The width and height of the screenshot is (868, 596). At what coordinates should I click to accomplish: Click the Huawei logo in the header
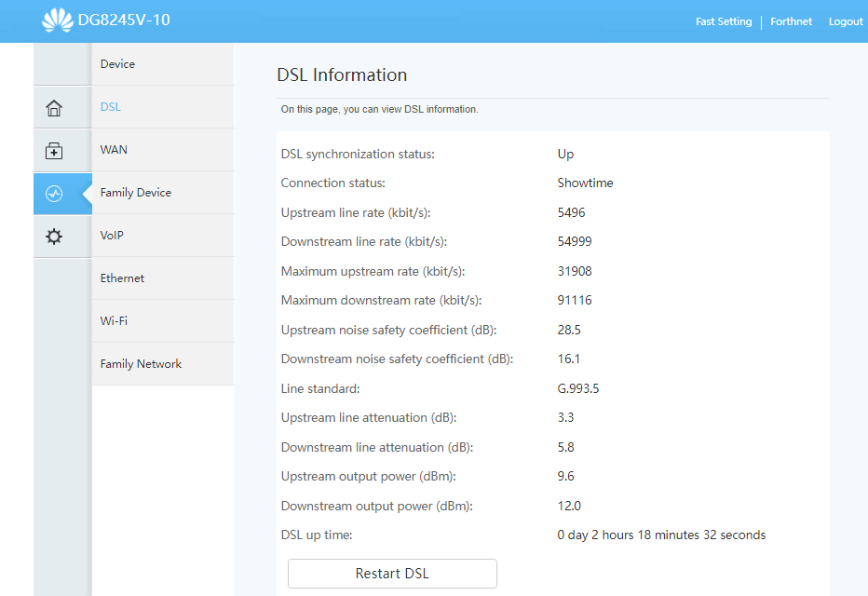point(57,20)
